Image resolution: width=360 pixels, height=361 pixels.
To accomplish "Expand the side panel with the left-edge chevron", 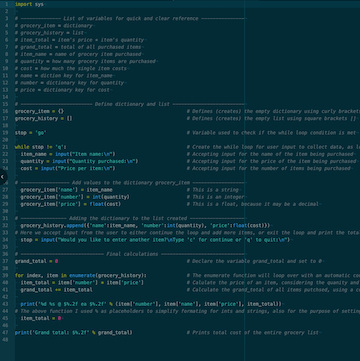I will (2, 177).
